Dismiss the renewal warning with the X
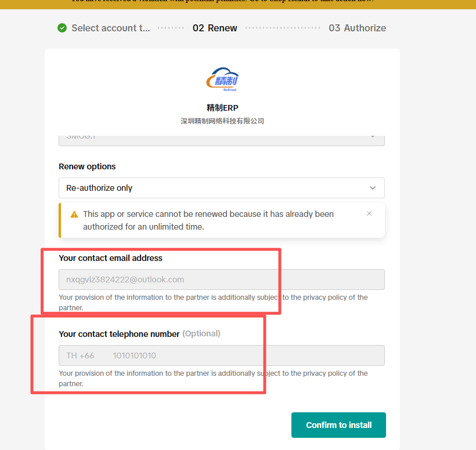This screenshot has width=476, height=450. click(369, 213)
